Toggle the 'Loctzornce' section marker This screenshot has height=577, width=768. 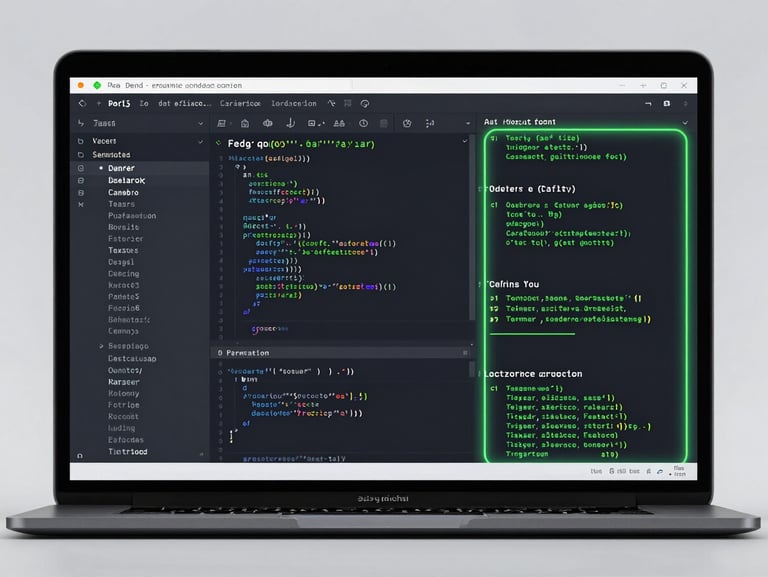(480, 374)
